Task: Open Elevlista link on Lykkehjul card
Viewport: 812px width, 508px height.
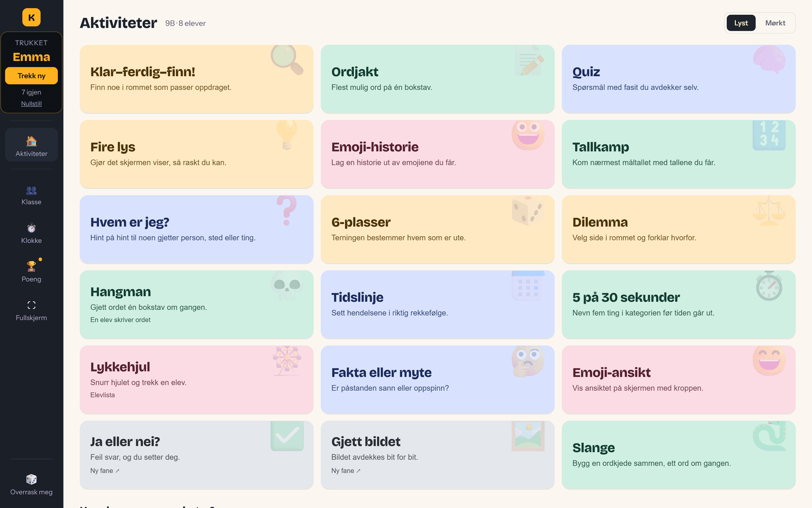Action: click(x=103, y=395)
